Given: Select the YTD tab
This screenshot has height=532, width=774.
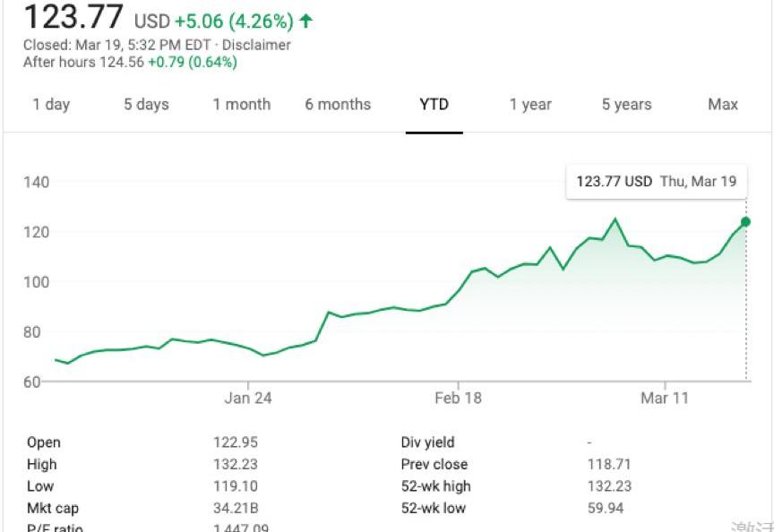Looking at the screenshot, I should coord(434,104).
